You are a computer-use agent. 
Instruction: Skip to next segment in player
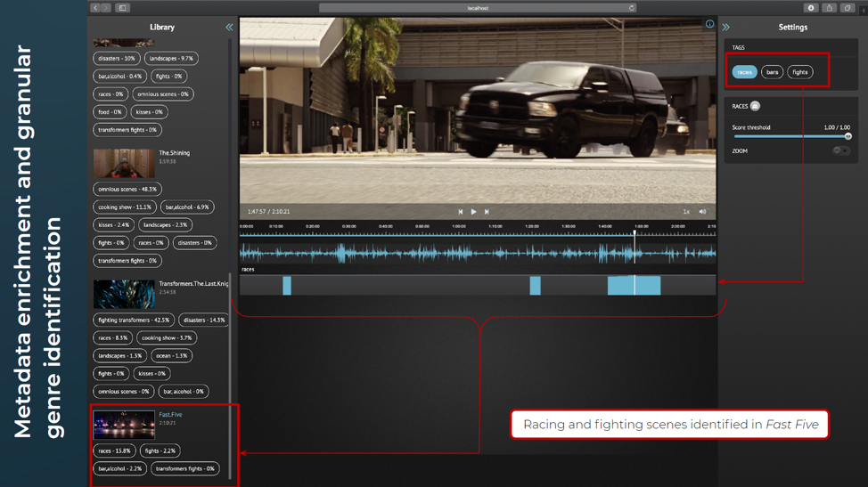point(487,212)
